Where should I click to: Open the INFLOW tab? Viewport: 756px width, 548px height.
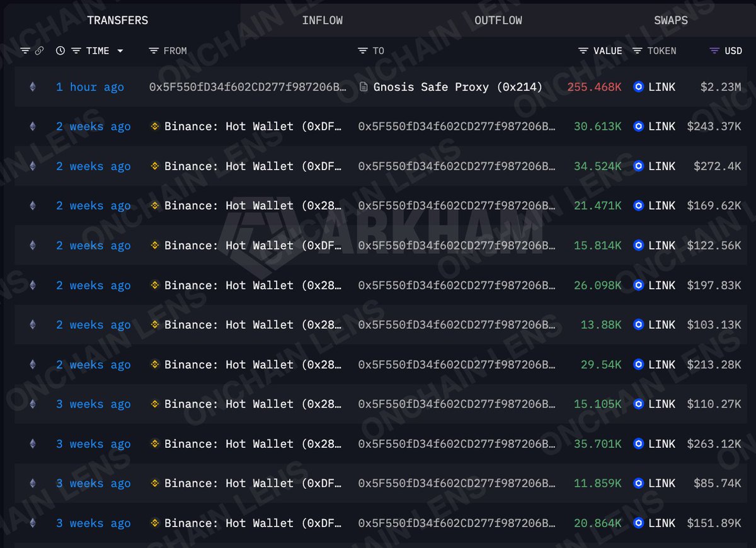click(322, 20)
